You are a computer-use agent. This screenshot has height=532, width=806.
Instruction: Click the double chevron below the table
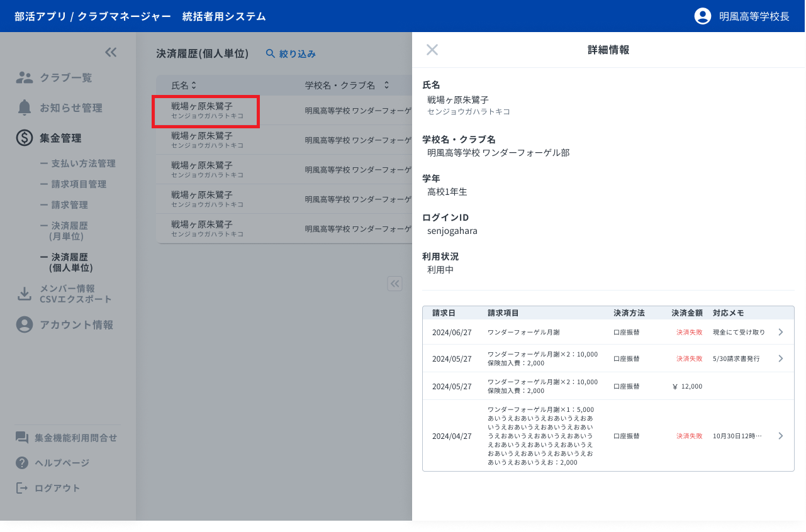coord(395,284)
